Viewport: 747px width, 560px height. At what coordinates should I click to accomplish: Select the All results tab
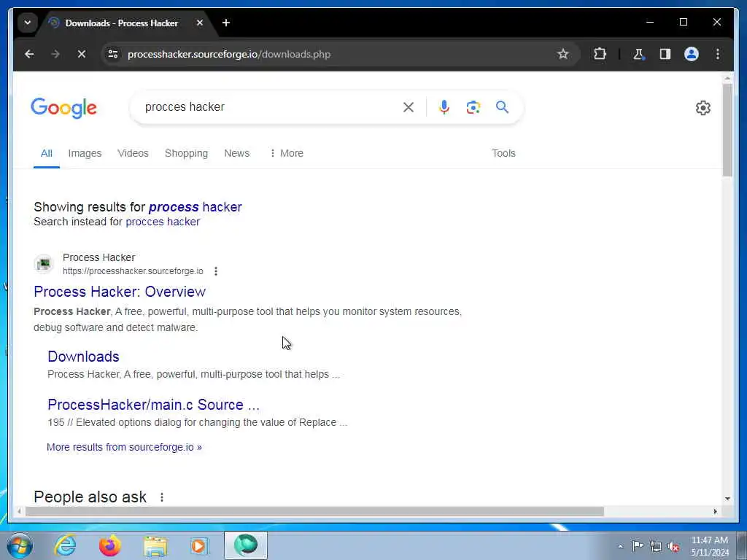pos(46,153)
